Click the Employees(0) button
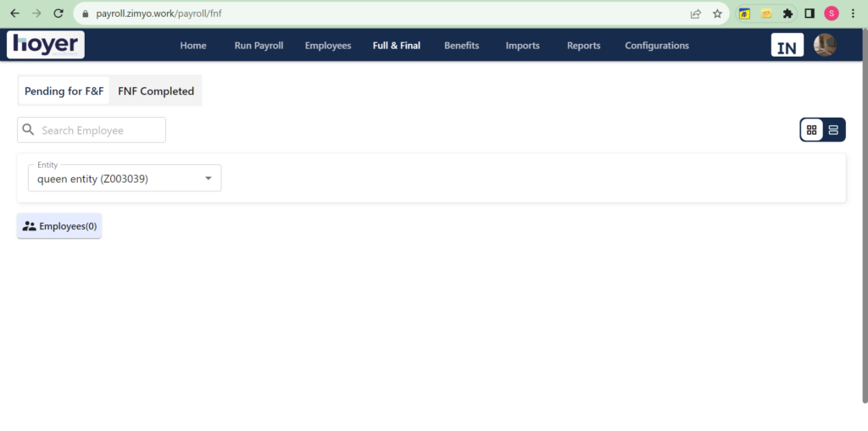This screenshot has width=868, height=431. coord(59,226)
